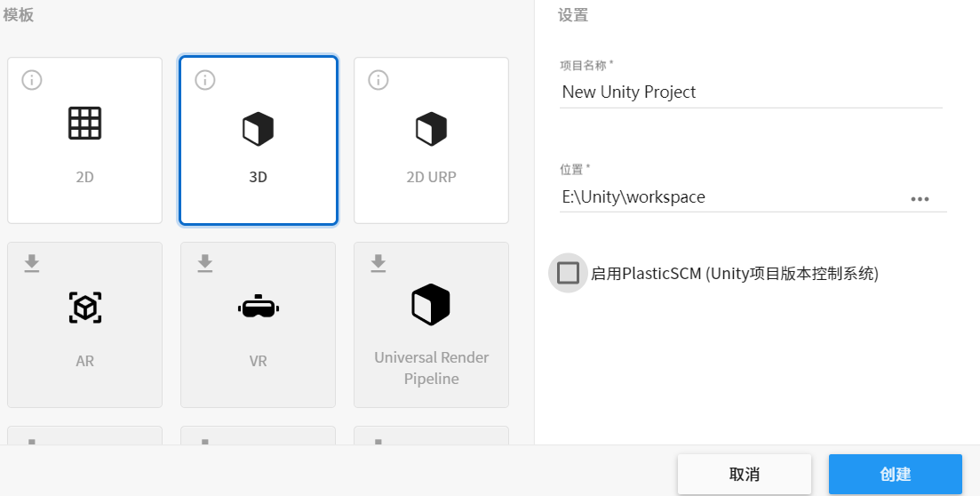Viewport: 980px width, 496px height.
Task: Click the info icon on the 2D template
Action: [32, 80]
